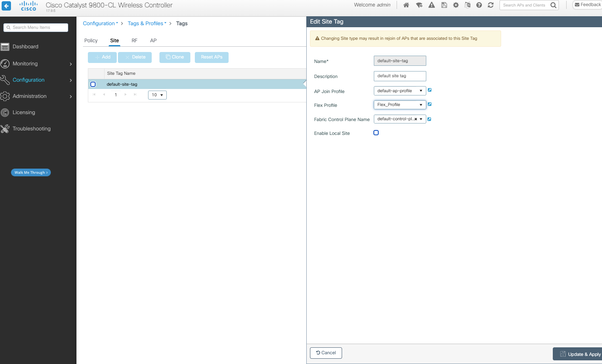Open the rows per page dropdown
This screenshot has height=364, width=602.
click(x=157, y=95)
